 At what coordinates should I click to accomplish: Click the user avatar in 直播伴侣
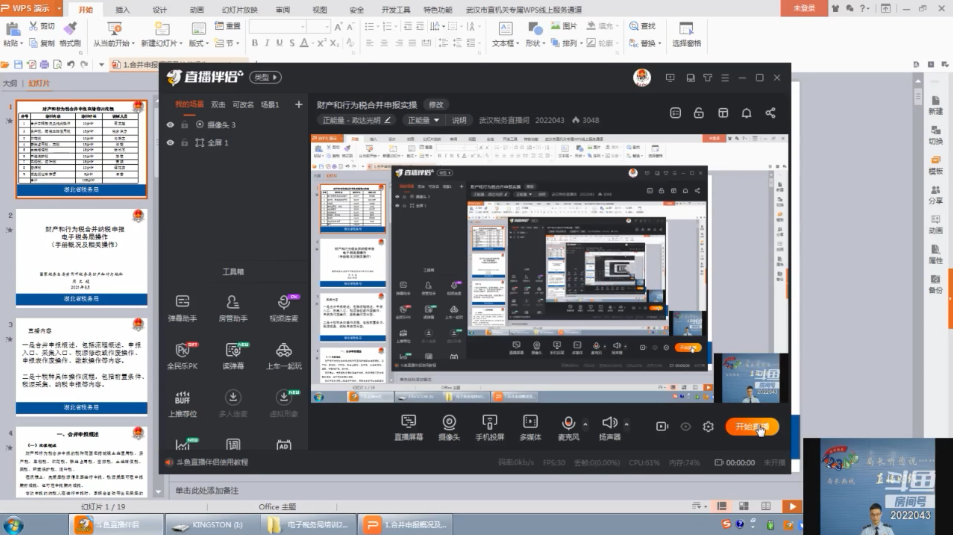(x=642, y=77)
